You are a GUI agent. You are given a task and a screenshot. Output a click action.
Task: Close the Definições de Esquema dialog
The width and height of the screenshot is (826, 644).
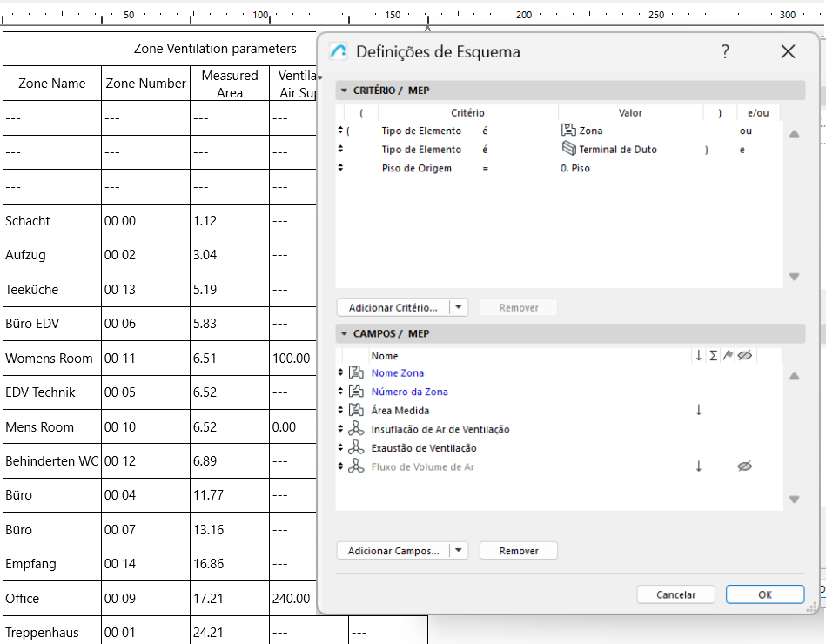pos(788,51)
